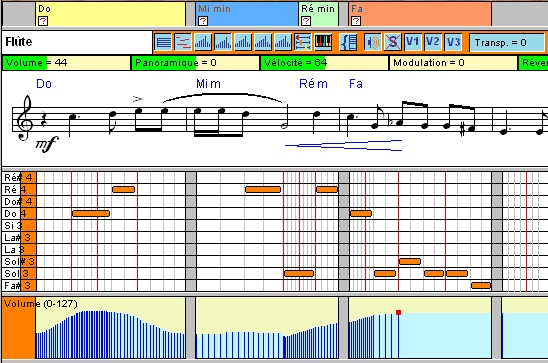
Task: Select the Sol# 3 note in Fa measure
Action: (x=410, y=261)
